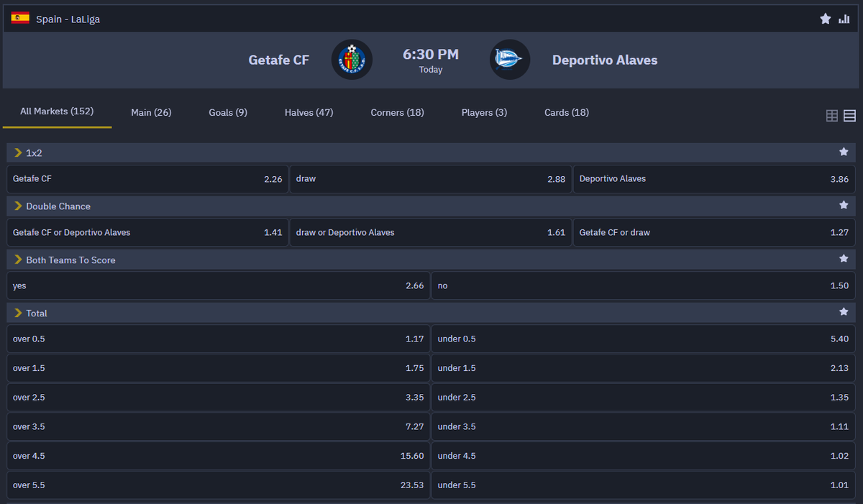
Task: Select under 0.5 total goals
Action: click(x=644, y=339)
